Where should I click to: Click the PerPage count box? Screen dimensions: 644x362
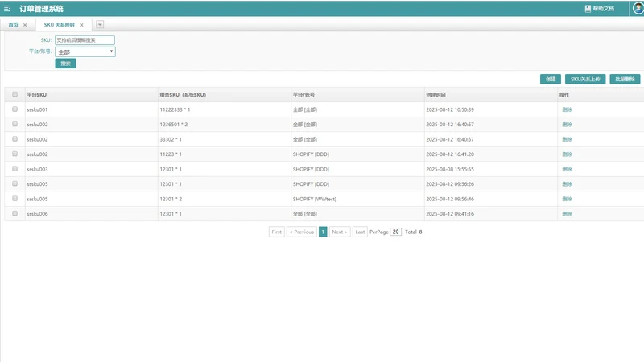coord(395,232)
